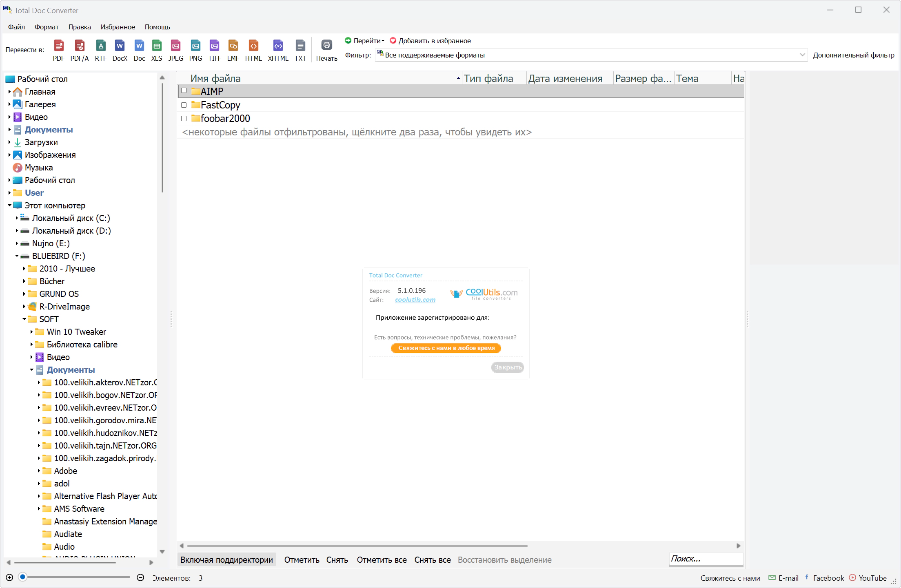The height and width of the screenshot is (588, 901).
Task: Expand the Adobe folder node
Action: tap(39, 471)
